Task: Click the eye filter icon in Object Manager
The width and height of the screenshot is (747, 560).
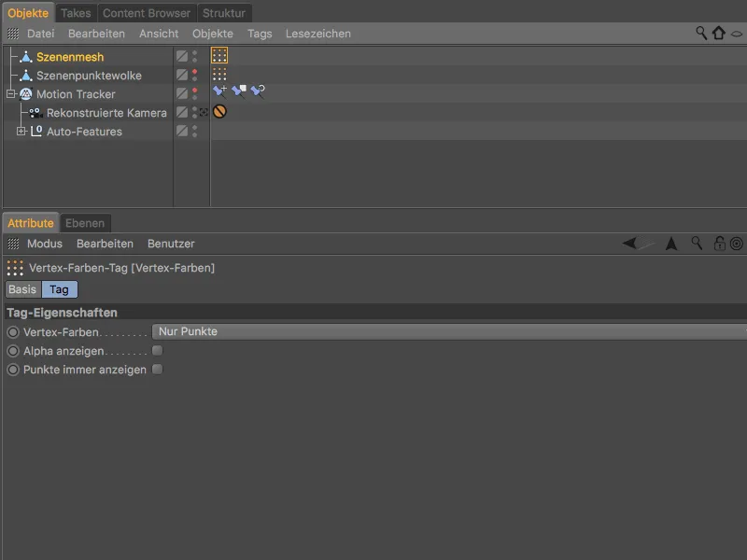Action: coord(737,34)
